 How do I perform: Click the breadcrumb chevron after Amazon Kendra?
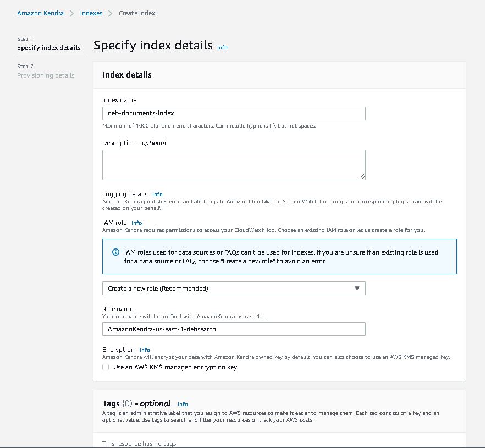[x=71, y=13]
